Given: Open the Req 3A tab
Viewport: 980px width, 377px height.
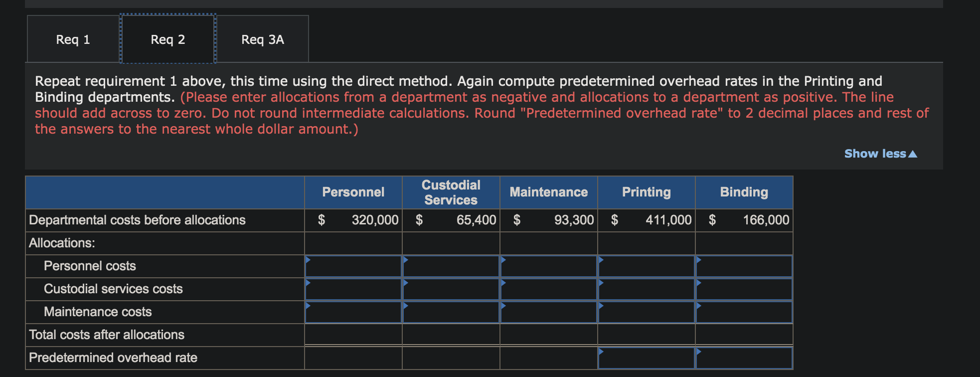Looking at the screenshot, I should tap(263, 39).
